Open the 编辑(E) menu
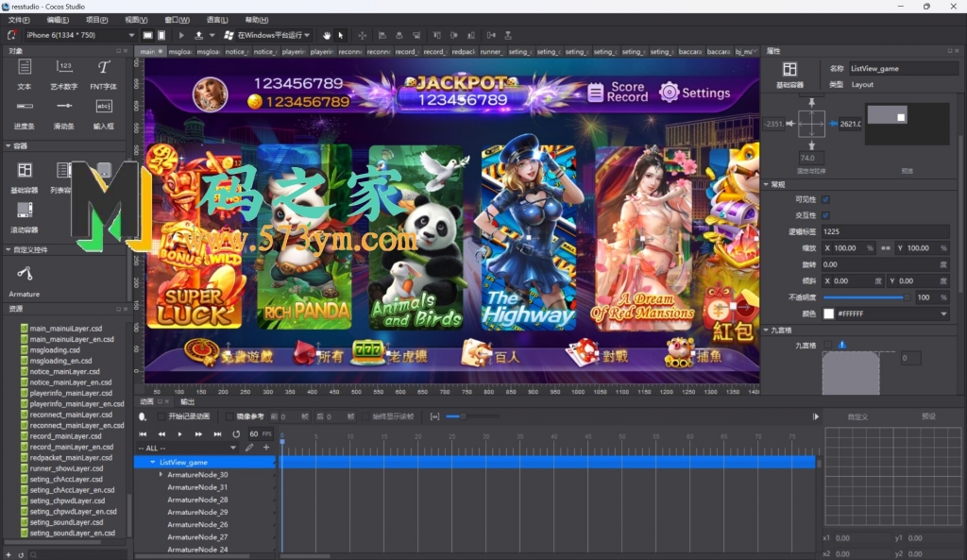This screenshot has height=560, width=967. pyautogui.click(x=58, y=20)
